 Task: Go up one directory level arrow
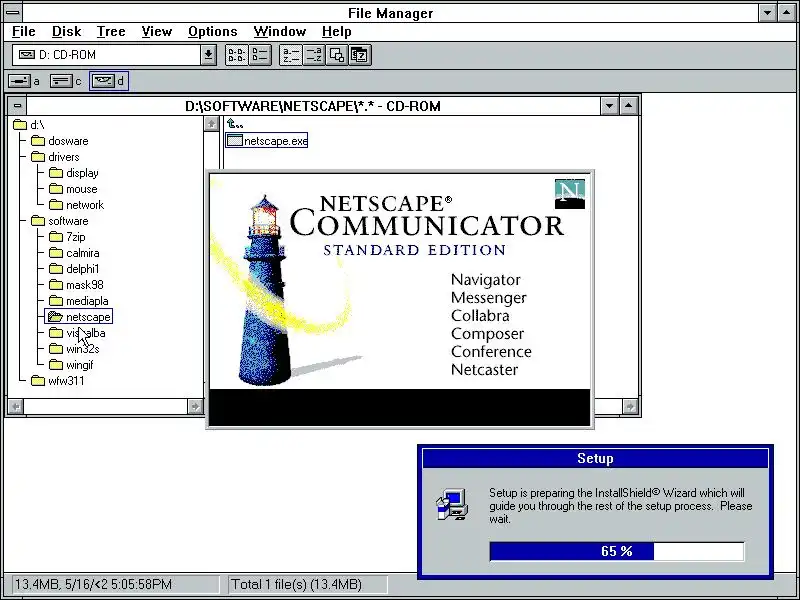pos(235,123)
